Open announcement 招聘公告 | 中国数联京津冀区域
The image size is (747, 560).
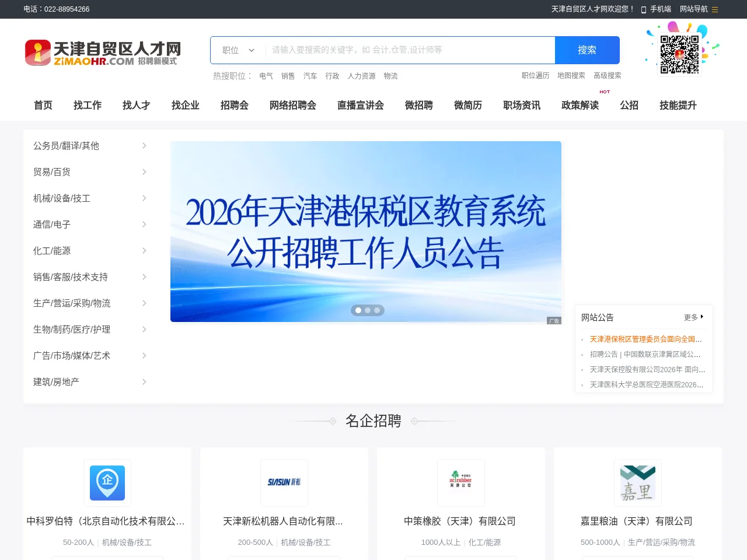click(645, 355)
